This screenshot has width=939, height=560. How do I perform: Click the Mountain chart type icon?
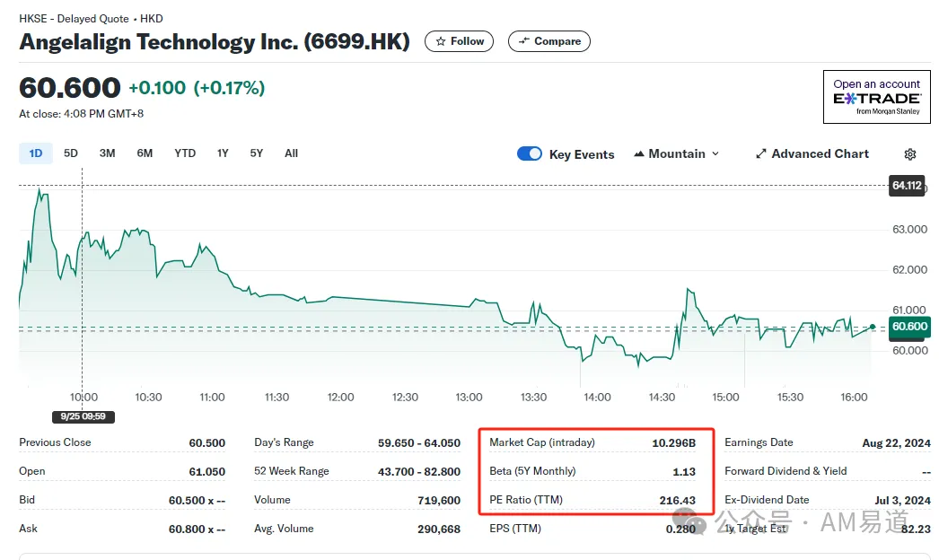click(639, 154)
